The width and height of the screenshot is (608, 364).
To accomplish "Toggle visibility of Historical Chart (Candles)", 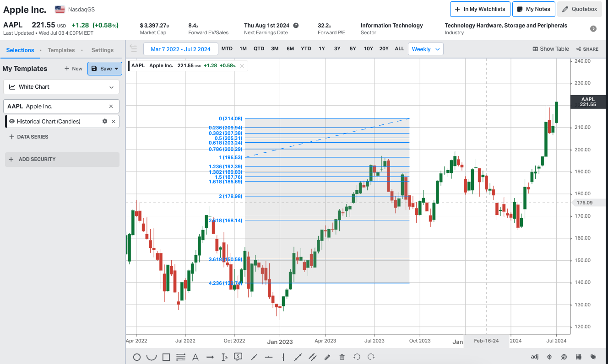I will pyautogui.click(x=12, y=121).
